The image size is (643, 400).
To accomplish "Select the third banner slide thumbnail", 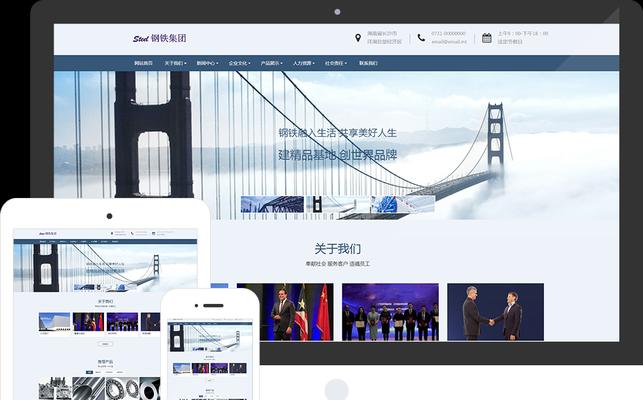I will click(403, 204).
